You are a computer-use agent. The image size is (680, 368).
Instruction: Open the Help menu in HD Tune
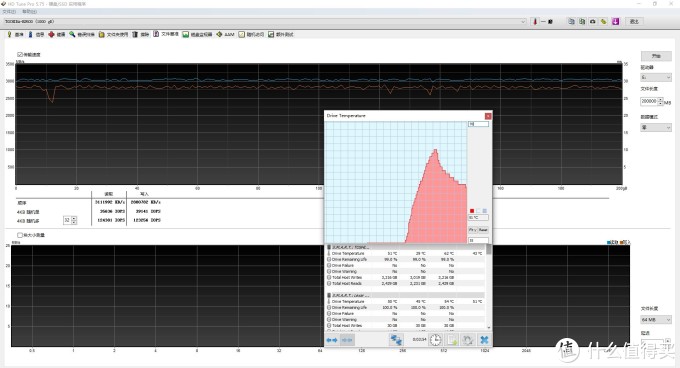coord(29,12)
